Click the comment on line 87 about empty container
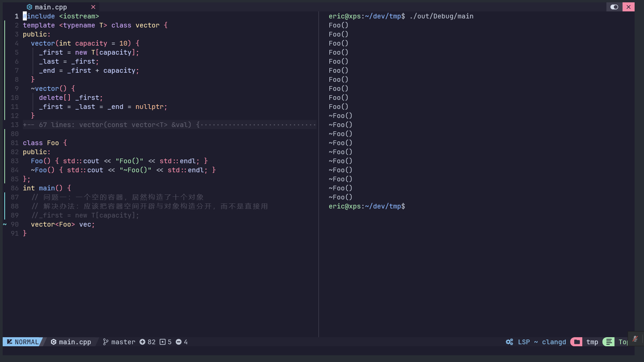 [x=117, y=197]
